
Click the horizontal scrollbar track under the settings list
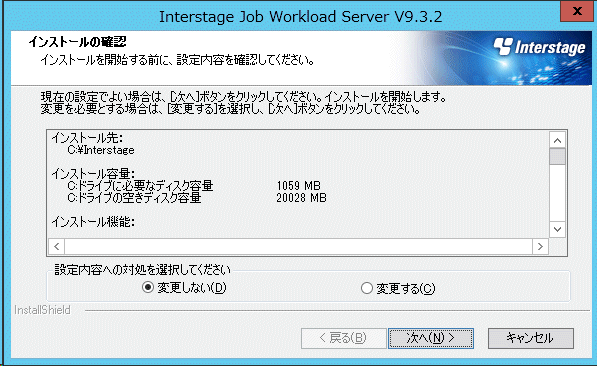pos(298,246)
